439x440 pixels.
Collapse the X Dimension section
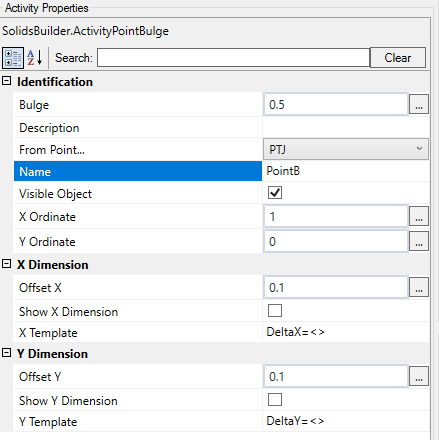click(x=7, y=264)
